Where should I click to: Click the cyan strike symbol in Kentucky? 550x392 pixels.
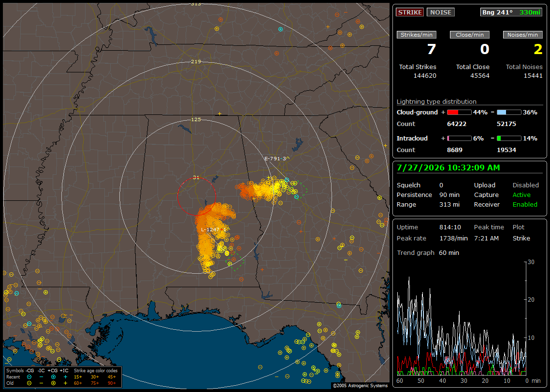[280, 29]
